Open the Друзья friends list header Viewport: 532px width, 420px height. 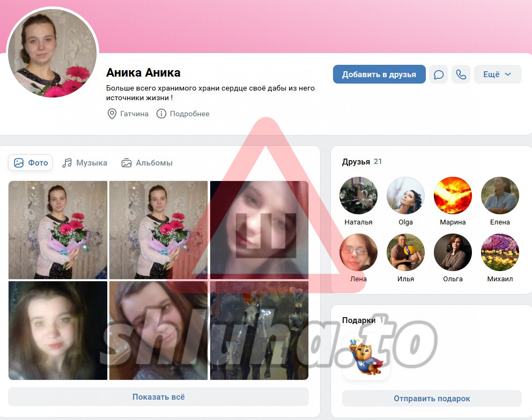356,162
